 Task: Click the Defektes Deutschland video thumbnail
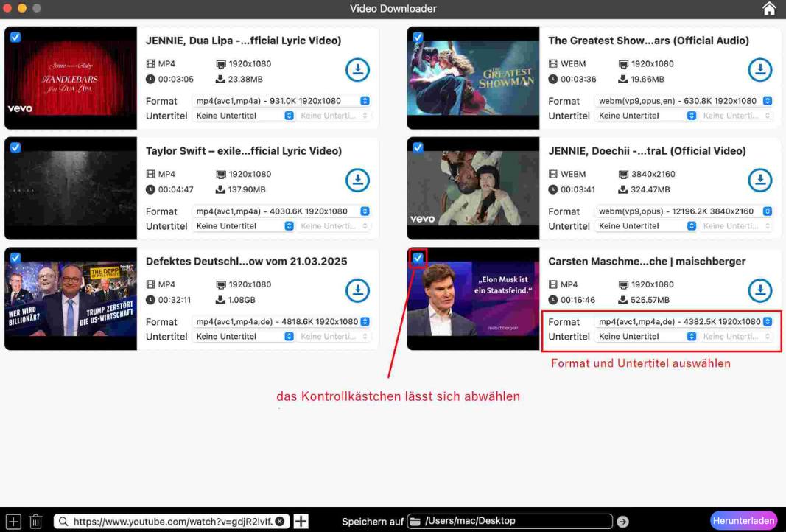click(71, 298)
